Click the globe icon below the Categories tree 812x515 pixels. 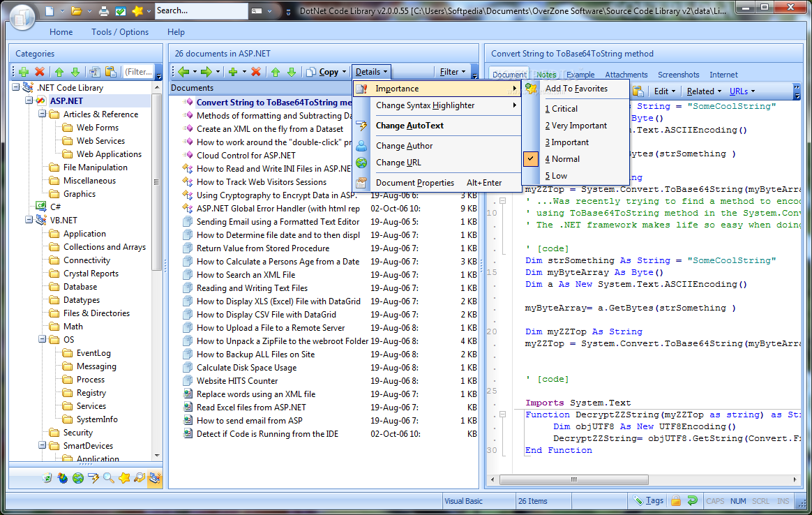tap(78, 478)
